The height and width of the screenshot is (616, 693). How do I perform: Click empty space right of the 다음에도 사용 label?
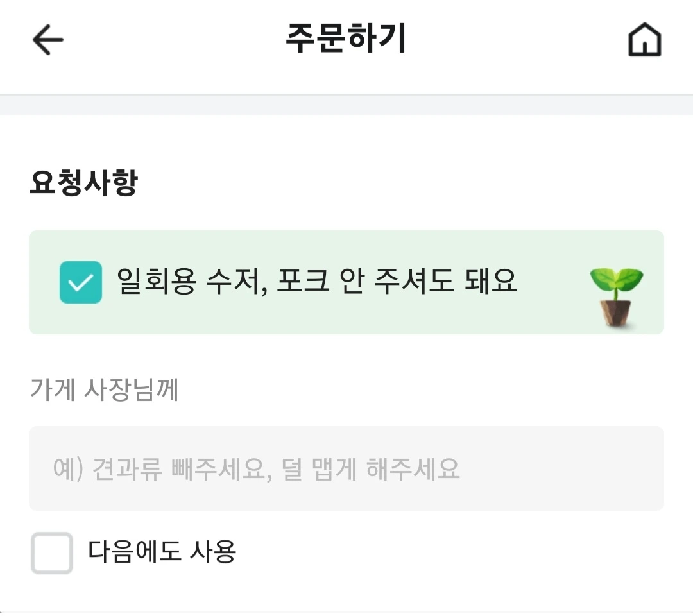(x=451, y=552)
